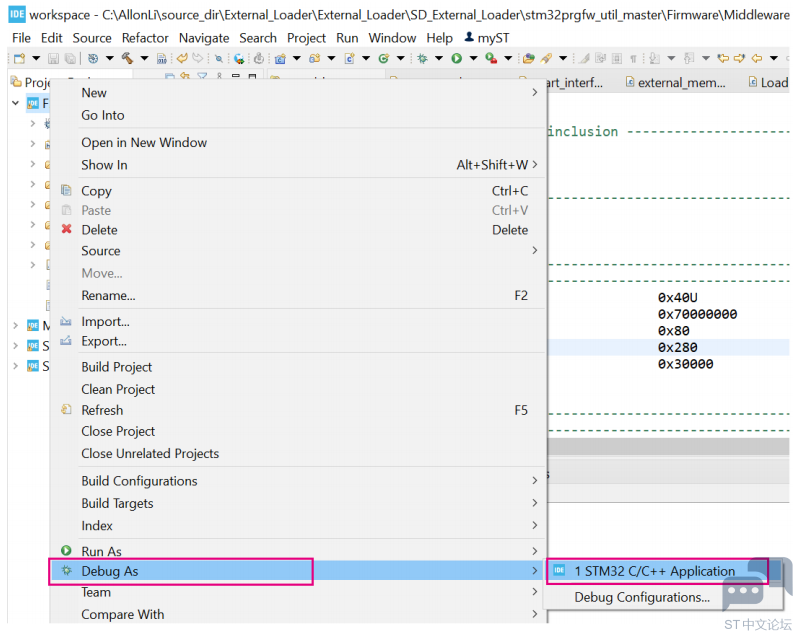This screenshot has height=640, width=801.
Task: Open the Run As submenu
Action: click(298, 551)
